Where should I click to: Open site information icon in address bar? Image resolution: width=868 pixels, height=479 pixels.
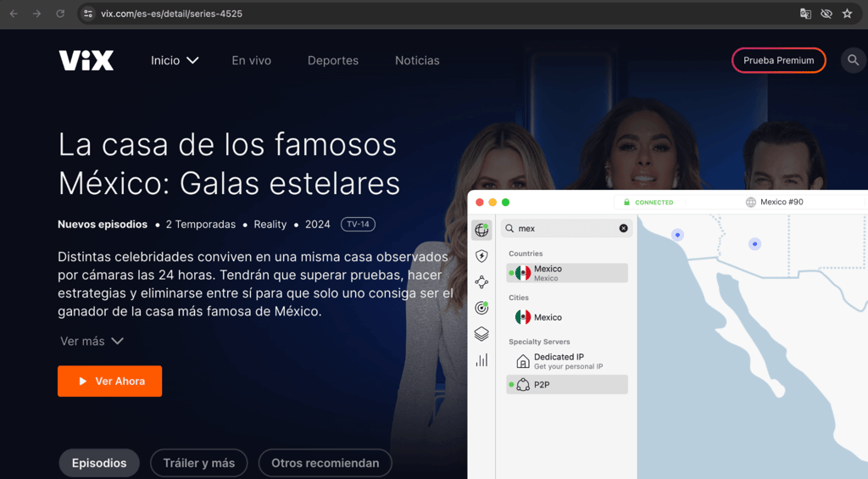88,14
